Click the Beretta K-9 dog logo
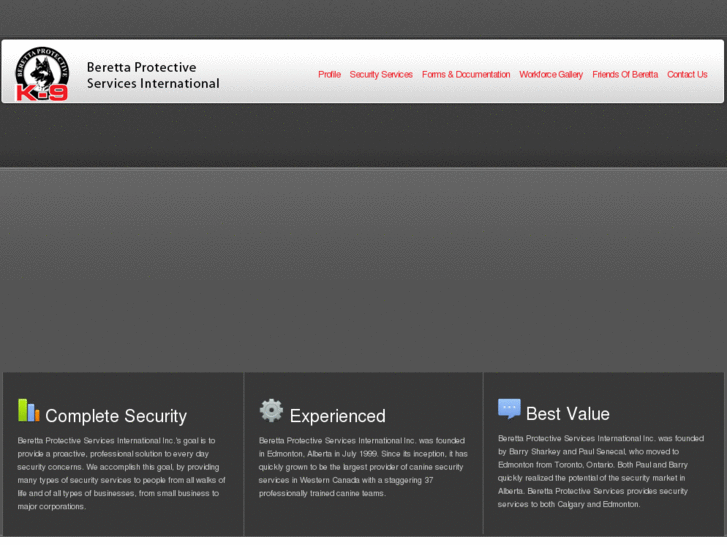The image size is (727, 545). [x=42, y=73]
